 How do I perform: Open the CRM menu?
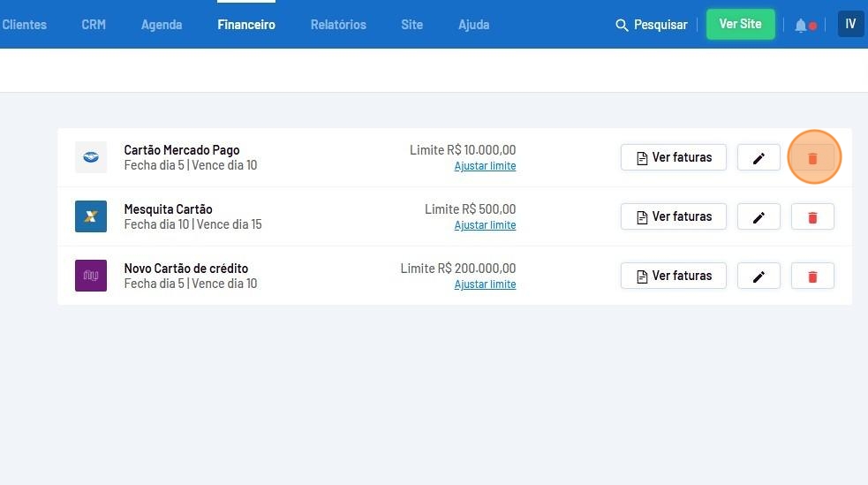tap(94, 25)
